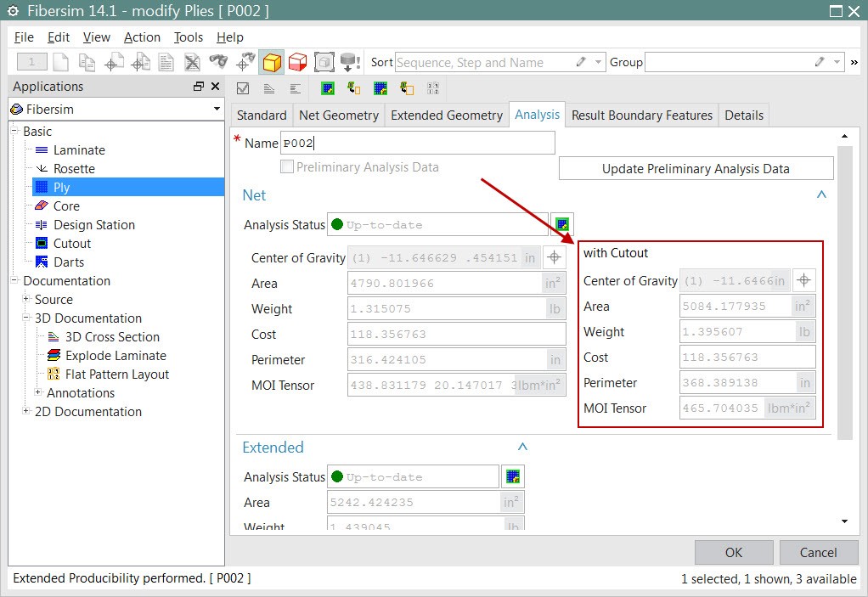The image size is (868, 597).
Task: Click the checkmark selection filter icon
Action: pos(244,88)
